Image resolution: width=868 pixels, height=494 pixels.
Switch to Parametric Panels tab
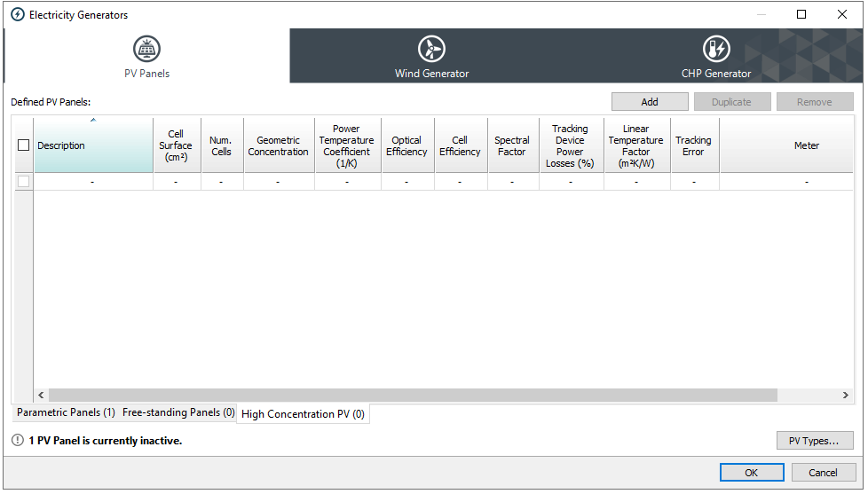(66, 413)
